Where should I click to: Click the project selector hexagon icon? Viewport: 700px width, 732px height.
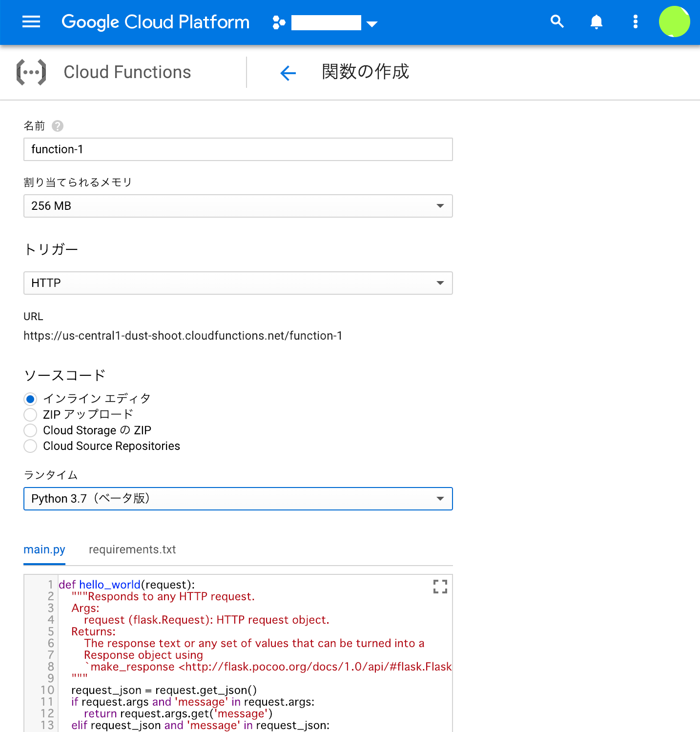(x=279, y=22)
